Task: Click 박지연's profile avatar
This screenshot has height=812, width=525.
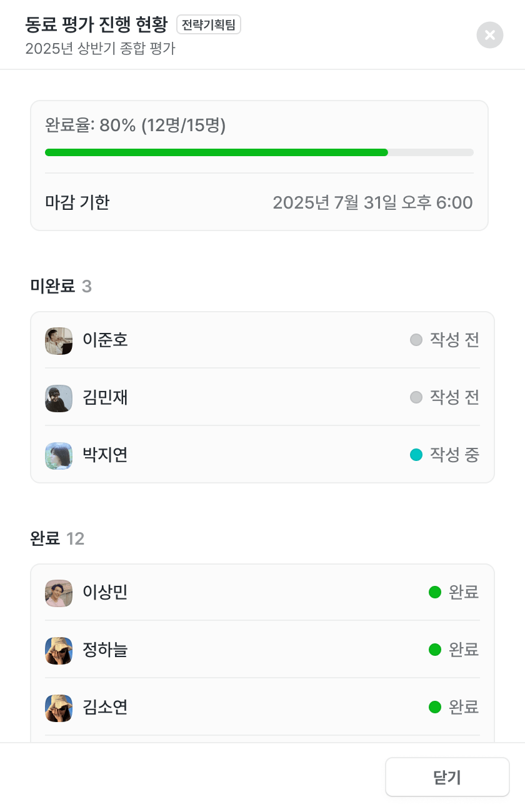Action: coord(59,455)
